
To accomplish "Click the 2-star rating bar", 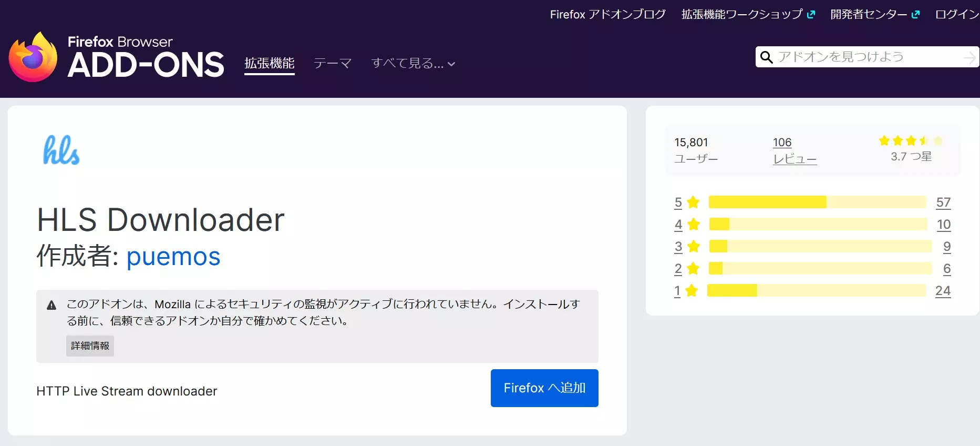I will [820, 268].
